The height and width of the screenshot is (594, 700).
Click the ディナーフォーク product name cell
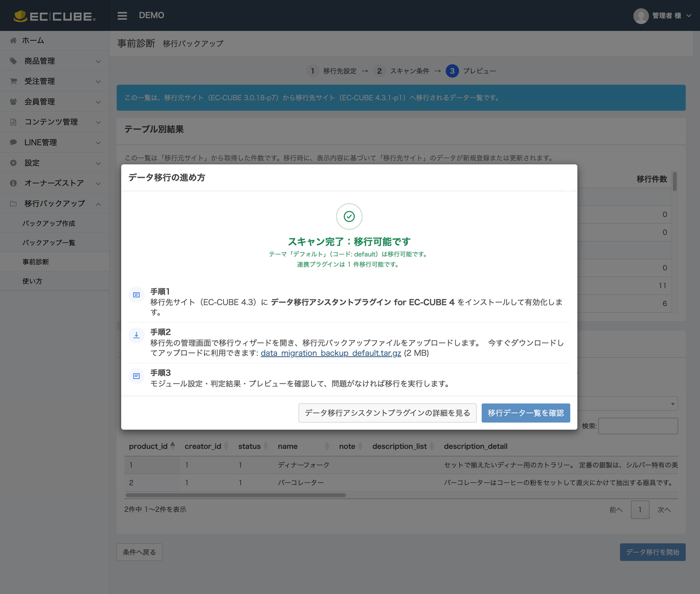click(x=304, y=465)
